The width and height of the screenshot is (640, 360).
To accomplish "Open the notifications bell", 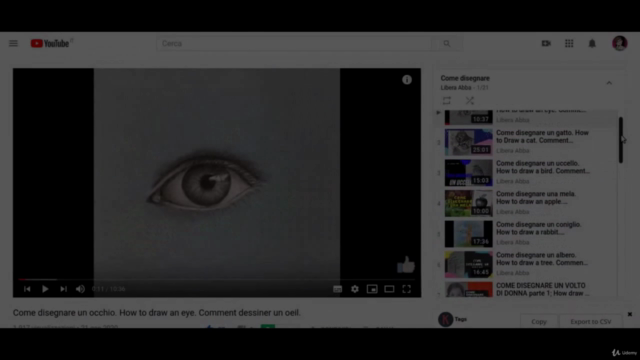I will pyautogui.click(x=592, y=43).
